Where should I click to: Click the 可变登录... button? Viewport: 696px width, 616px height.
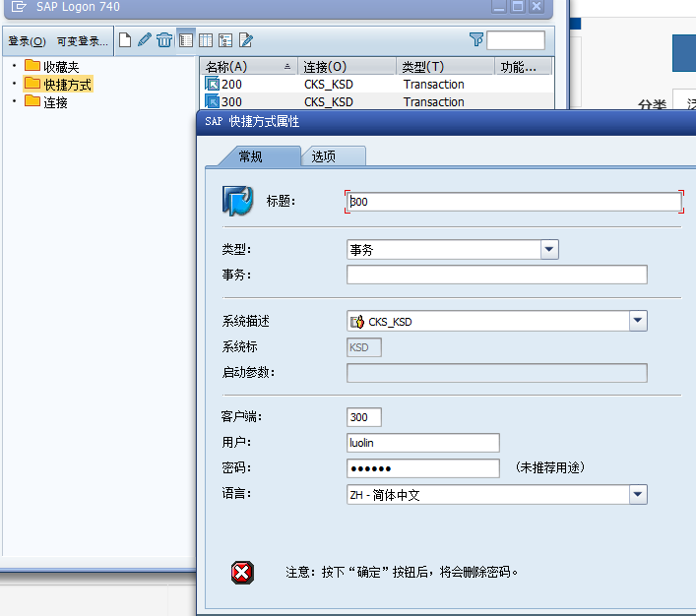point(82,41)
